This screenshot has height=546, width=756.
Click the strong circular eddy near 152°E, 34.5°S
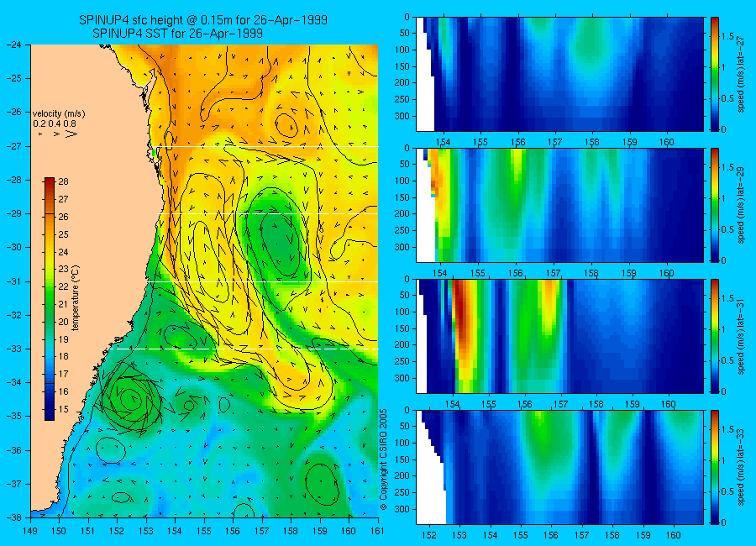(x=129, y=398)
